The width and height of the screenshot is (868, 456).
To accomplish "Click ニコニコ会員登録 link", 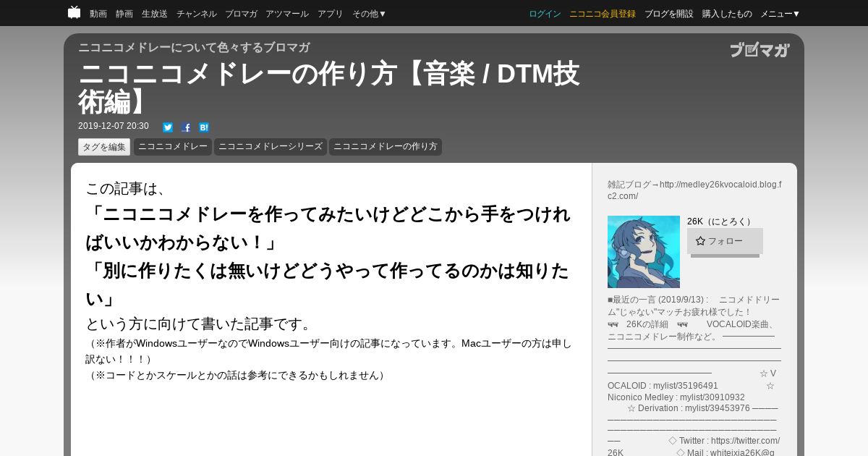I will coord(603,14).
